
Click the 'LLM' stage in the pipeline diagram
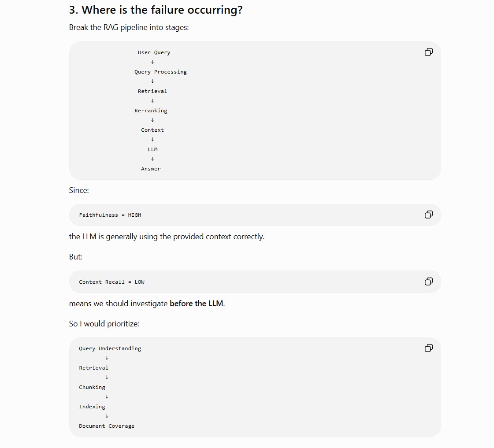pos(152,149)
